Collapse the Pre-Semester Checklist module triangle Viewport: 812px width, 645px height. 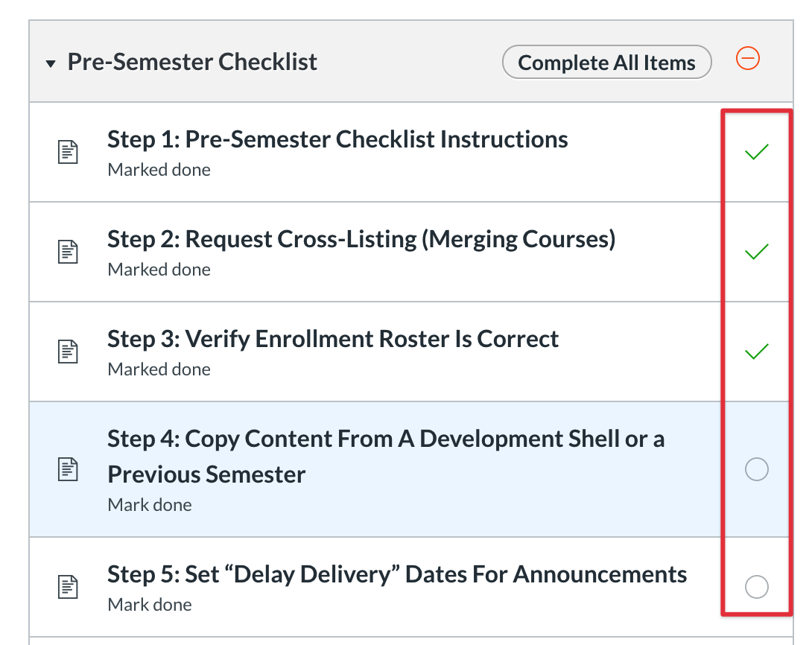tap(50, 64)
